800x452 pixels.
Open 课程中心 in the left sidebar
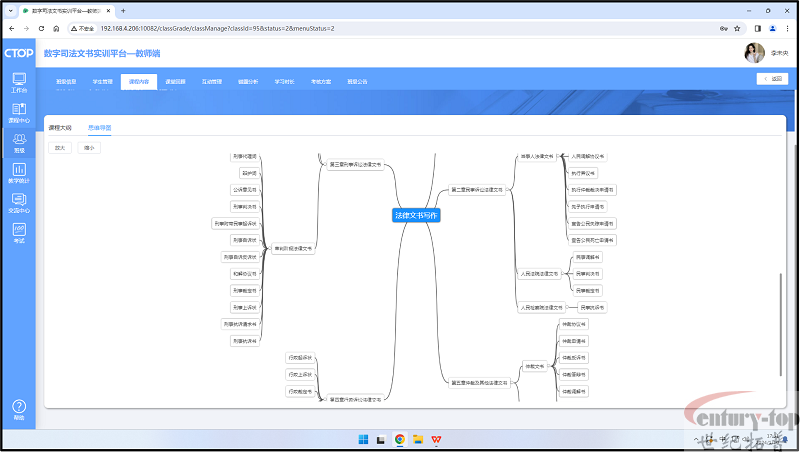[x=19, y=113]
